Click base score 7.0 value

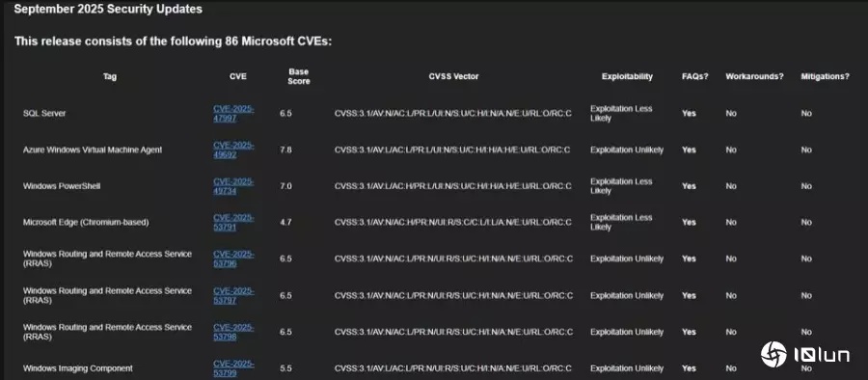tap(285, 186)
